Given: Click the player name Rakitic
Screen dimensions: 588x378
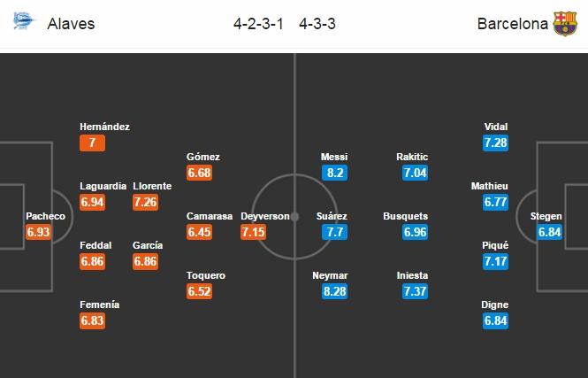Looking at the screenshot, I should point(413,157).
